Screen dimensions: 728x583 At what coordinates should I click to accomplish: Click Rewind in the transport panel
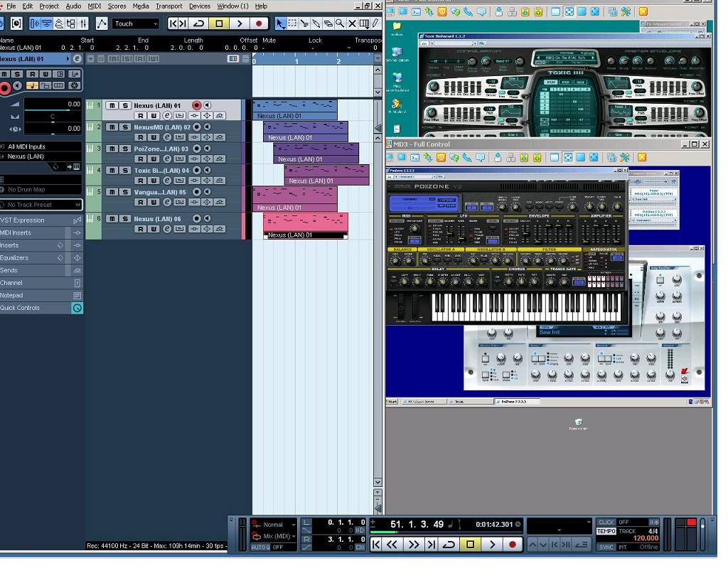(x=392, y=545)
